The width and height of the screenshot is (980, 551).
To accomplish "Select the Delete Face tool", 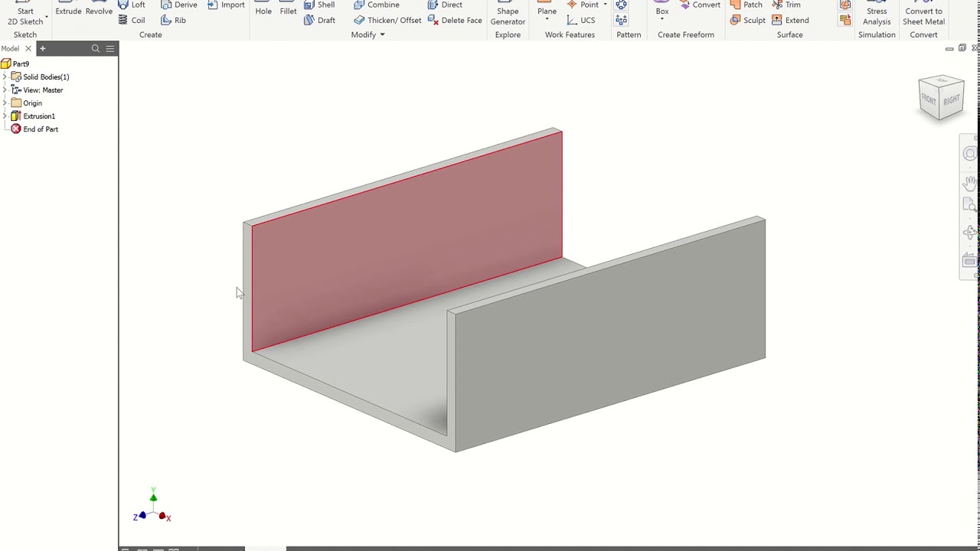I will pyautogui.click(x=455, y=20).
